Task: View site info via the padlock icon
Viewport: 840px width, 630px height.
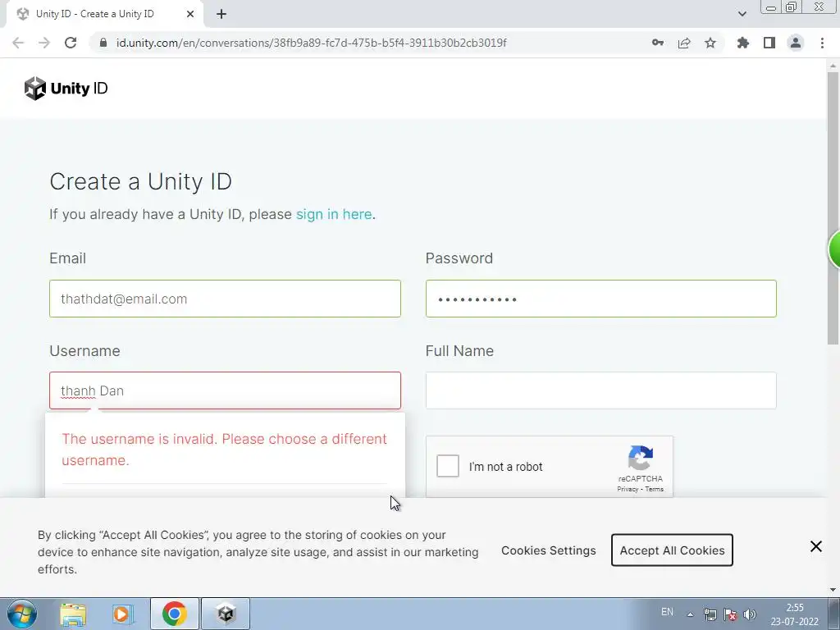Action: tap(103, 43)
